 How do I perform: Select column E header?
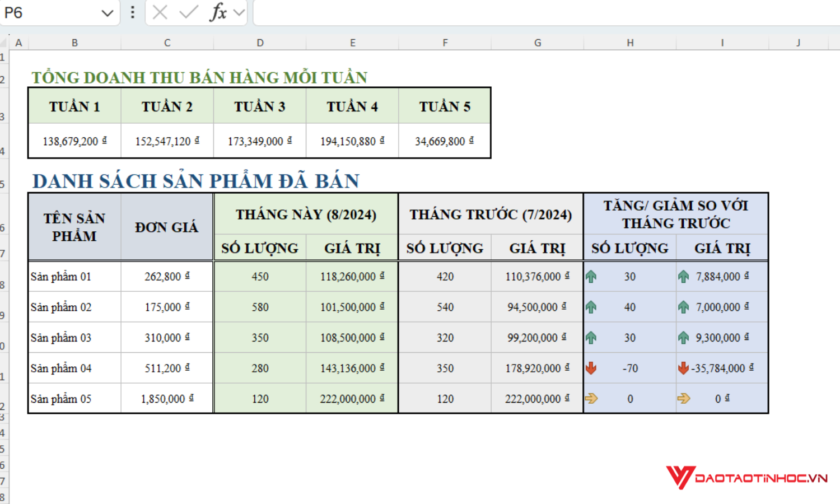tap(352, 43)
